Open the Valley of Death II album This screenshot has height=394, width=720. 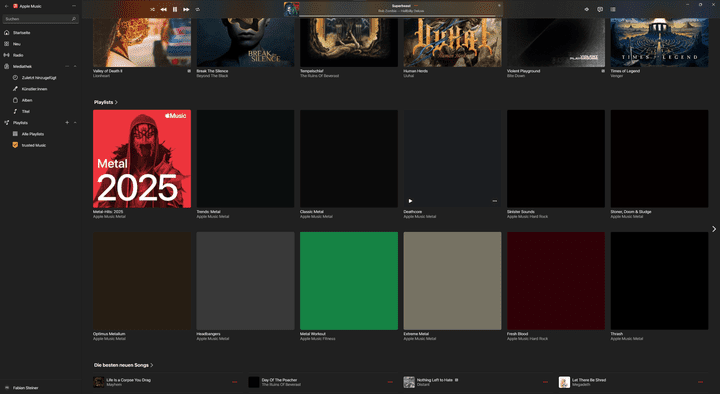(142, 42)
